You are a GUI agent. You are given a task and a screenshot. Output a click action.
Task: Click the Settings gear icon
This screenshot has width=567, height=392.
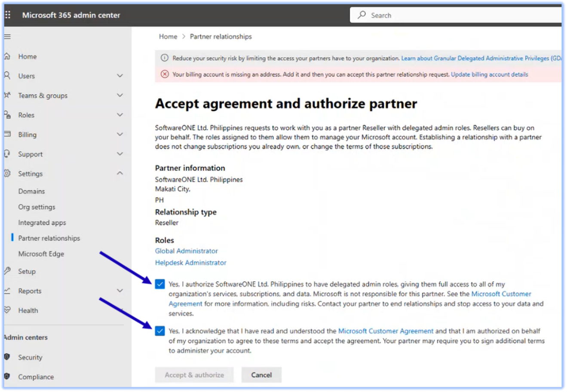[7, 174]
